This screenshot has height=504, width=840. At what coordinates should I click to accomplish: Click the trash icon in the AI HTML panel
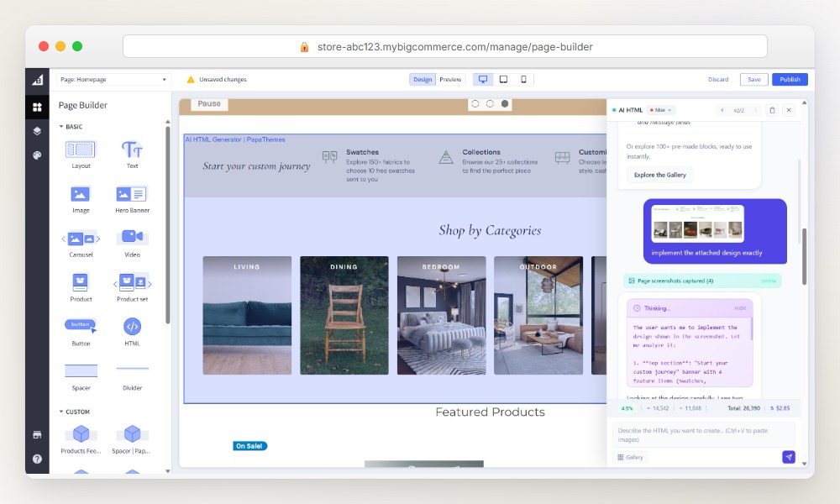[x=772, y=109]
